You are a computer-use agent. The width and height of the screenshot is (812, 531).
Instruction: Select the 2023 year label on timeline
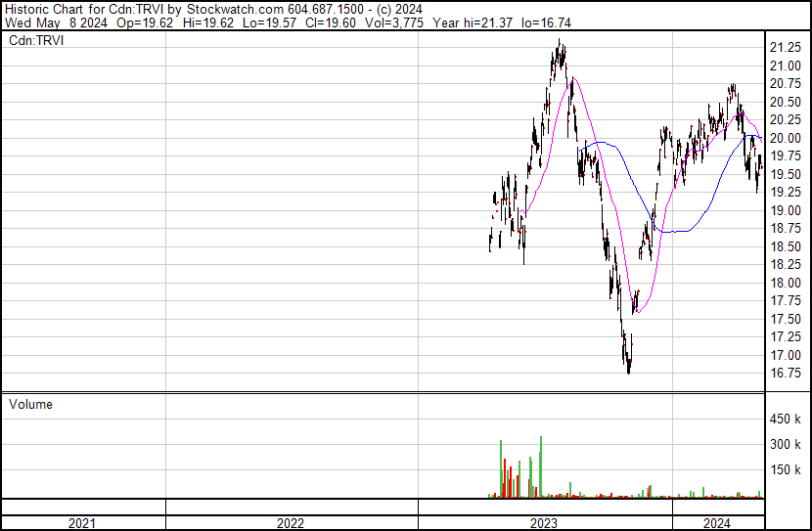pos(543,523)
